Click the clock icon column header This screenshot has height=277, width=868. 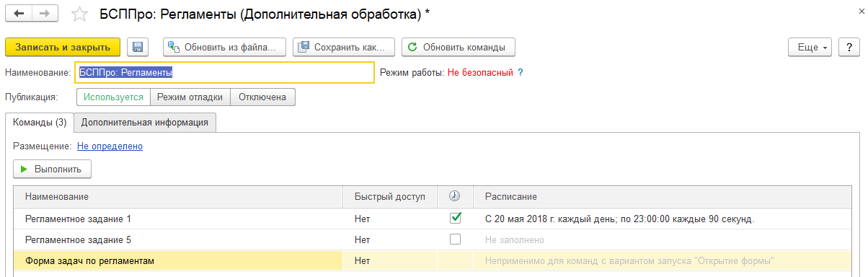tap(455, 196)
